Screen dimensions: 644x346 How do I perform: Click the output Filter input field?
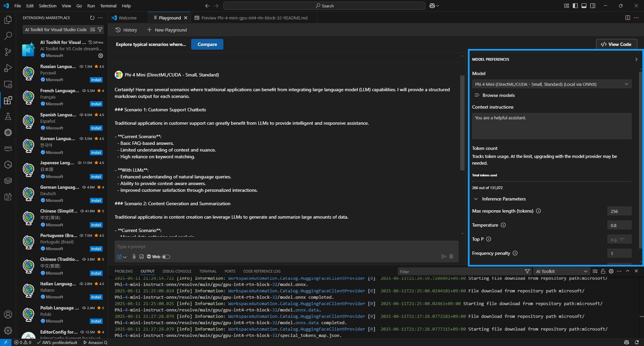pos(461,271)
